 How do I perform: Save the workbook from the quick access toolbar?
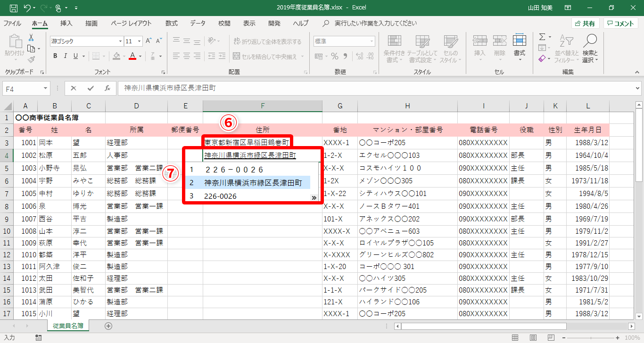[x=14, y=8]
